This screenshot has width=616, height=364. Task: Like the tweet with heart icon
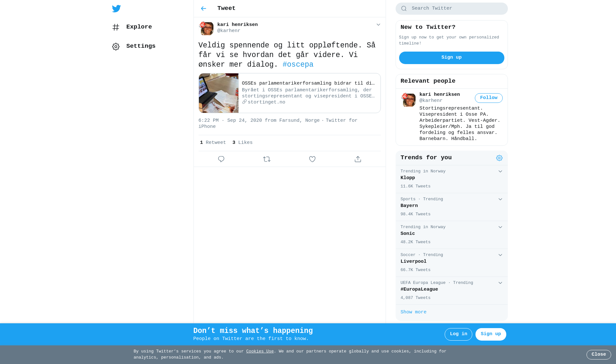point(312,159)
